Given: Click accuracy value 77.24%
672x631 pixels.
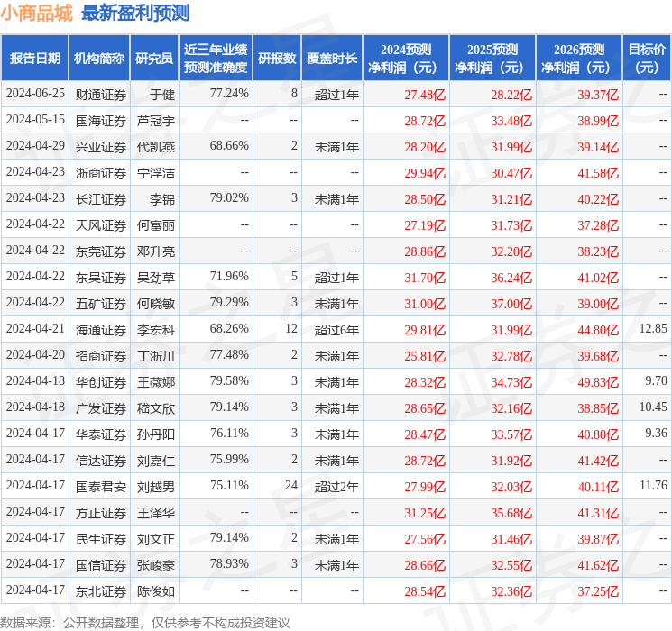Looking at the screenshot, I should [x=229, y=93].
